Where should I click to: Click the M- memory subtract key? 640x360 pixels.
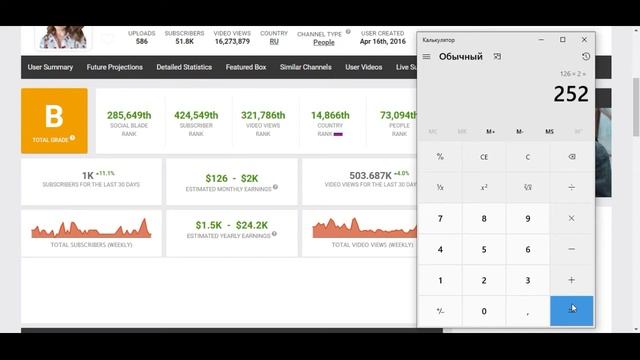click(520, 131)
